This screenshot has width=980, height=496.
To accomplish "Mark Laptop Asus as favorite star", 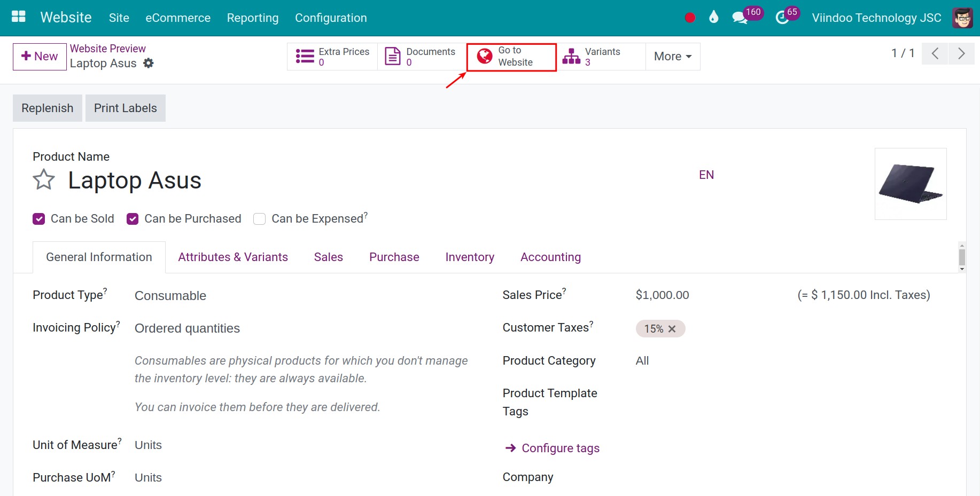I will point(44,180).
